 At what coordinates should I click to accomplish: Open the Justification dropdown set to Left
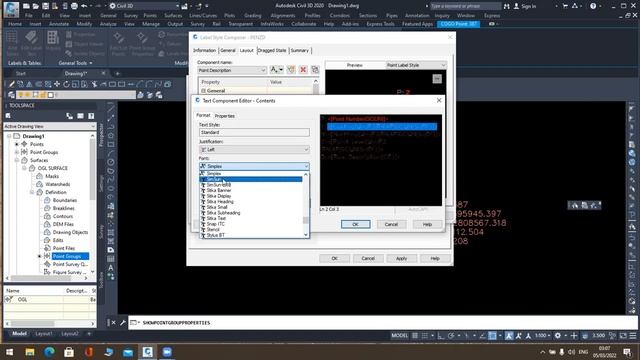point(254,149)
